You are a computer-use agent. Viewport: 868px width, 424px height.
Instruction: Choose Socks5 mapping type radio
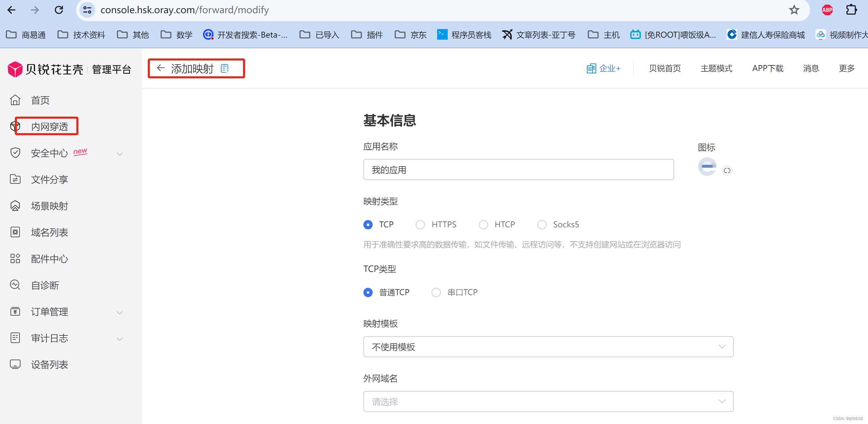pos(542,225)
